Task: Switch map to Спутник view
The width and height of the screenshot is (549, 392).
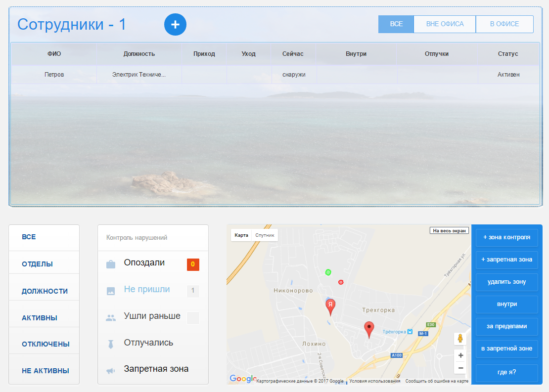Action: (x=265, y=235)
